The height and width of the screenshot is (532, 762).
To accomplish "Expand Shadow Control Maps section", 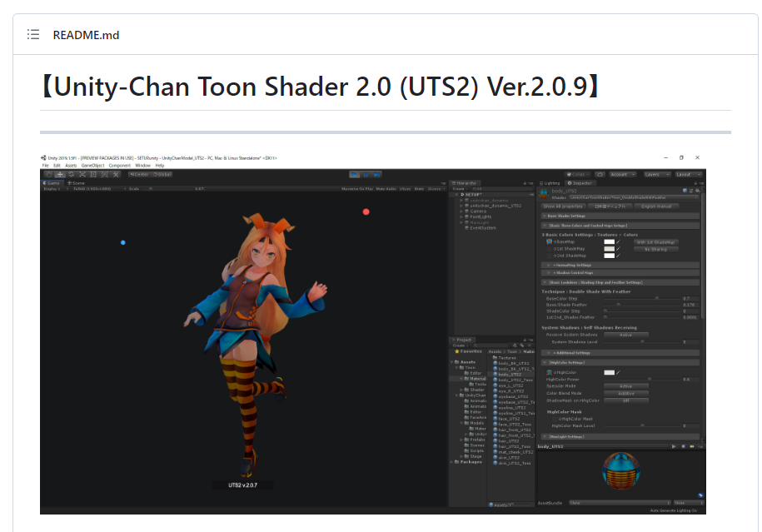I will [620, 272].
